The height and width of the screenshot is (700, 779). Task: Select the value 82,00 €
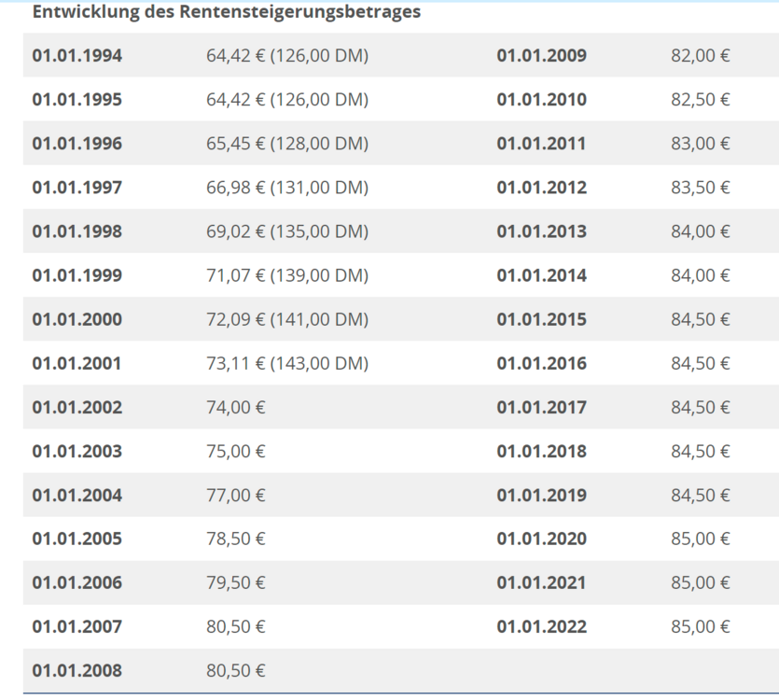pos(701,56)
